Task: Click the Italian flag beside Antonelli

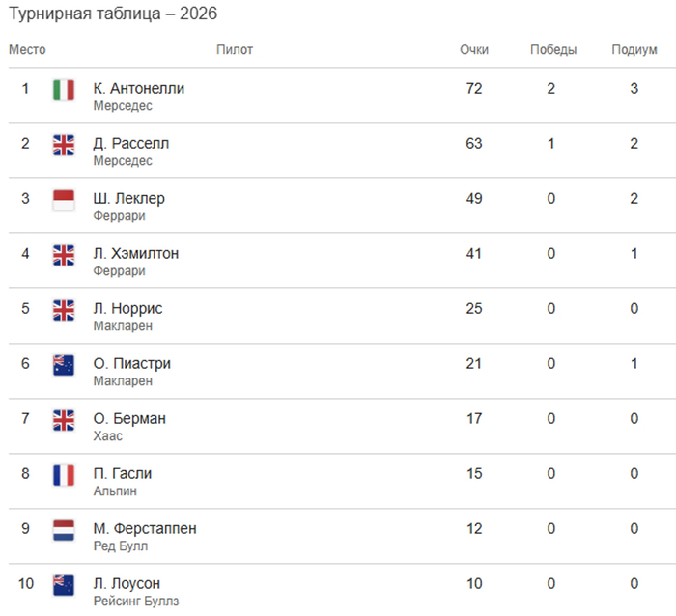Action: coord(63,90)
